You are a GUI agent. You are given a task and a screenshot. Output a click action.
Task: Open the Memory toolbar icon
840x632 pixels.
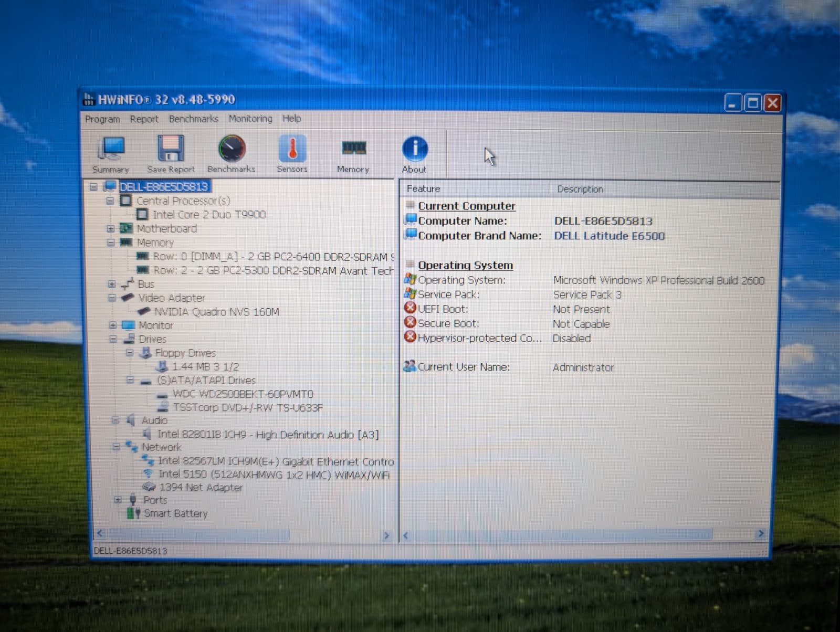353,148
